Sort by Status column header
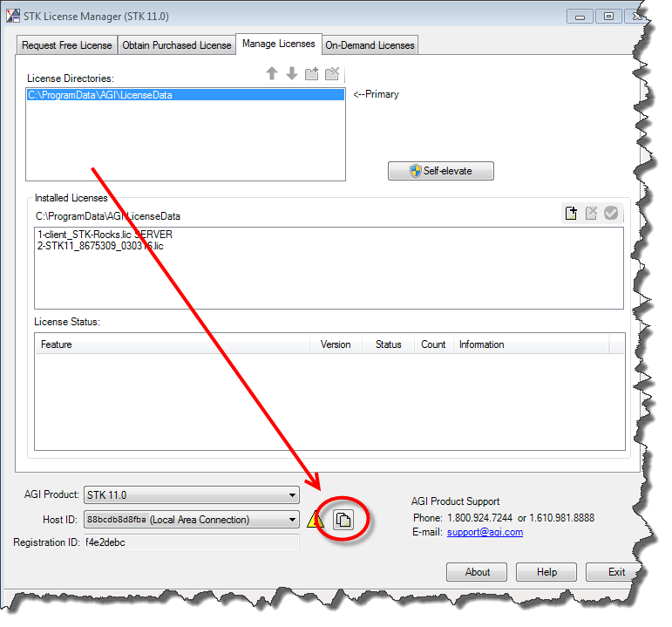The image size is (672, 627). [x=388, y=344]
